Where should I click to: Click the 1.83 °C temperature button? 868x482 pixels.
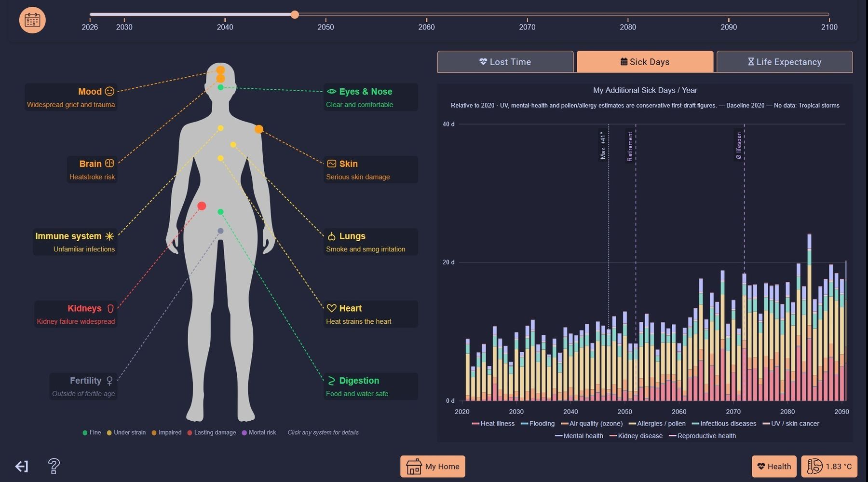[829, 467]
